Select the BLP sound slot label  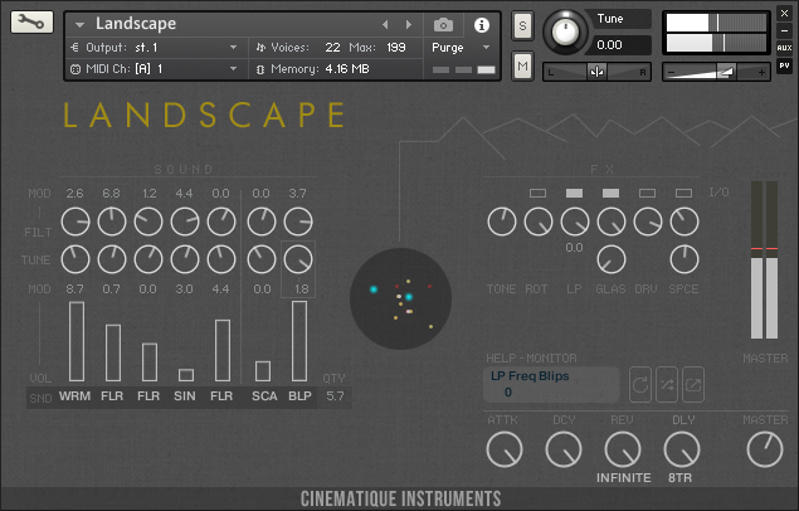(x=300, y=396)
